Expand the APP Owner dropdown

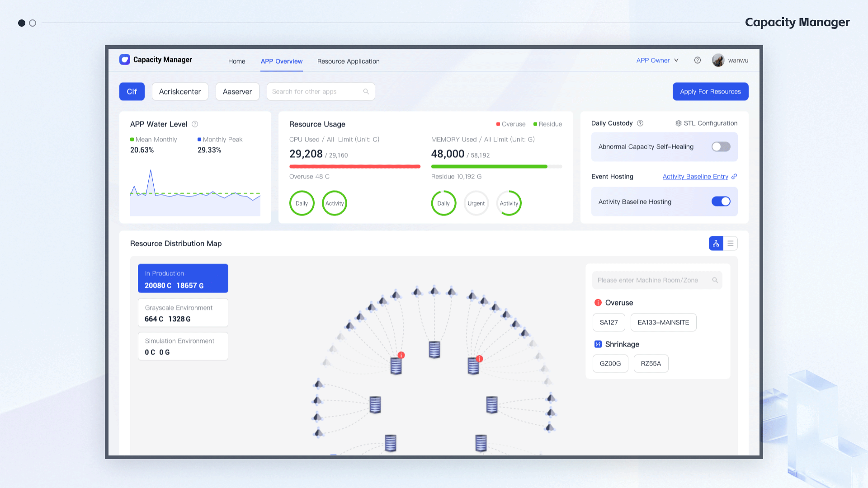pos(657,60)
